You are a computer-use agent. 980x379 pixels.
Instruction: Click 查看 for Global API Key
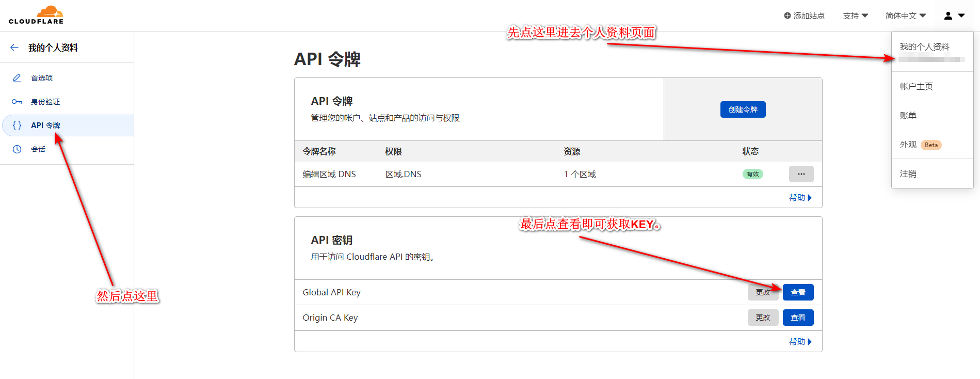pos(798,292)
